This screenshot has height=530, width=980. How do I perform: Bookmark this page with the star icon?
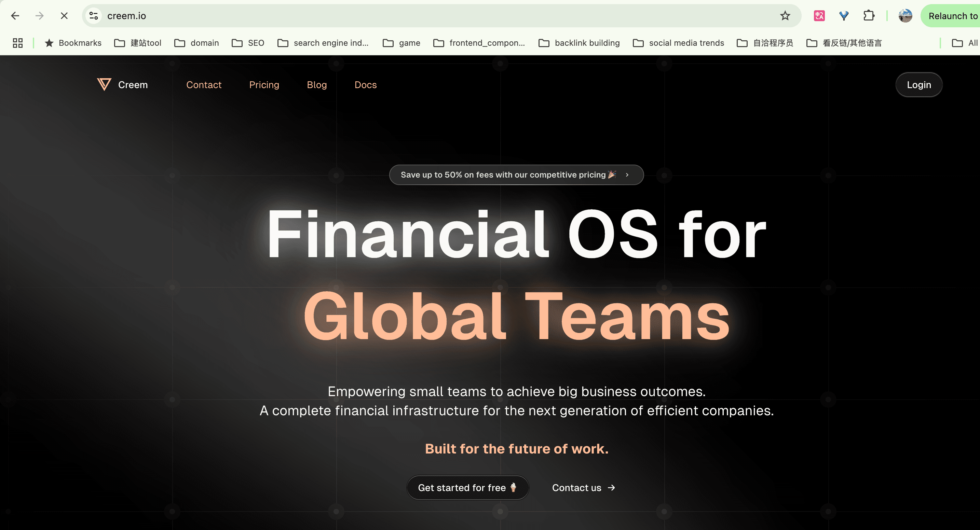[x=785, y=16]
